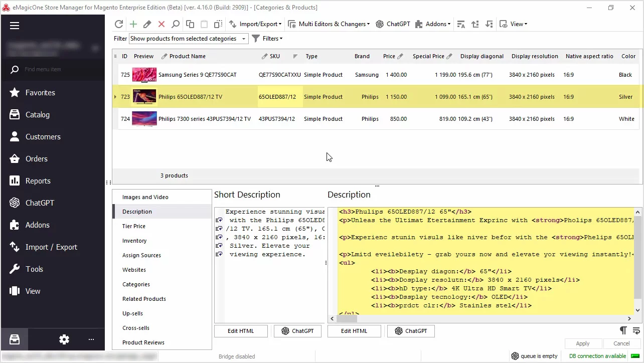Switch to the Images and Video tab
The width and height of the screenshot is (644, 363).
coord(162,197)
